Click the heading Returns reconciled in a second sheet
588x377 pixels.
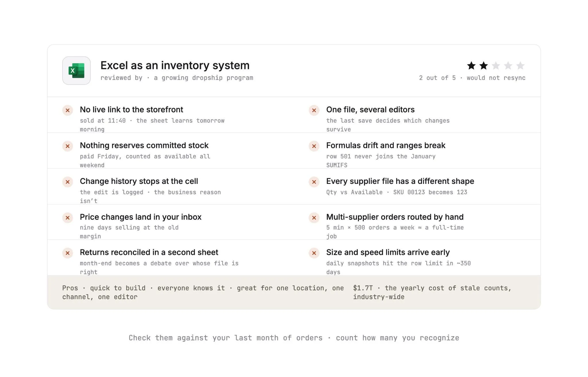149,252
